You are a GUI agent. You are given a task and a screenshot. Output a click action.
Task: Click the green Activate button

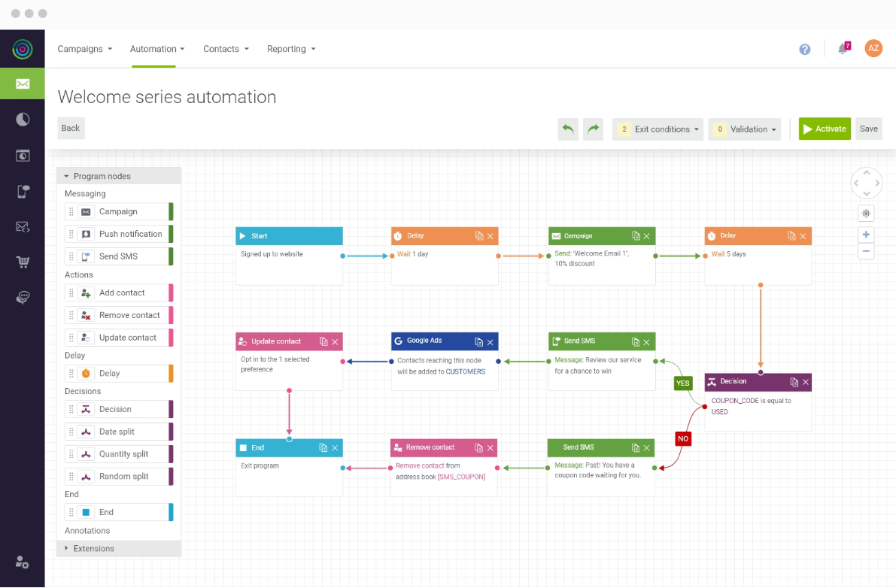(x=825, y=129)
